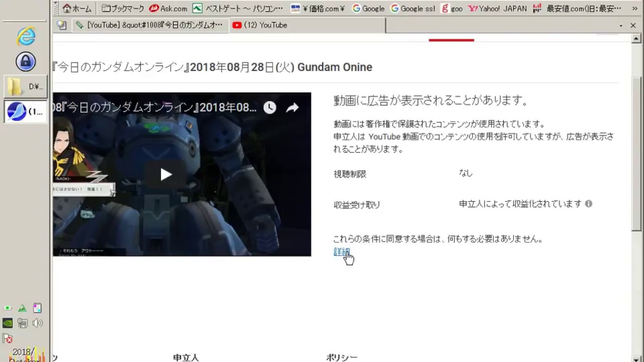644x362 pixels.
Task: Open the Yahoo! JAPAN bookmark
Action: 498,9
